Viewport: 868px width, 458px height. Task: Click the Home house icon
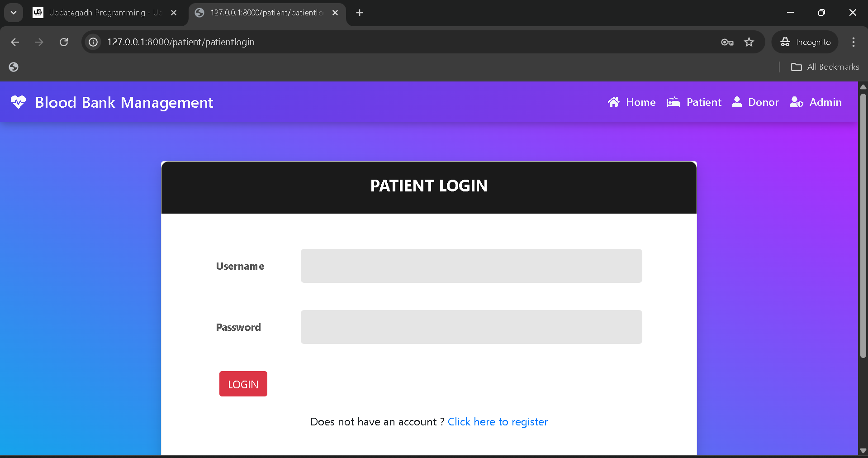[613, 102]
